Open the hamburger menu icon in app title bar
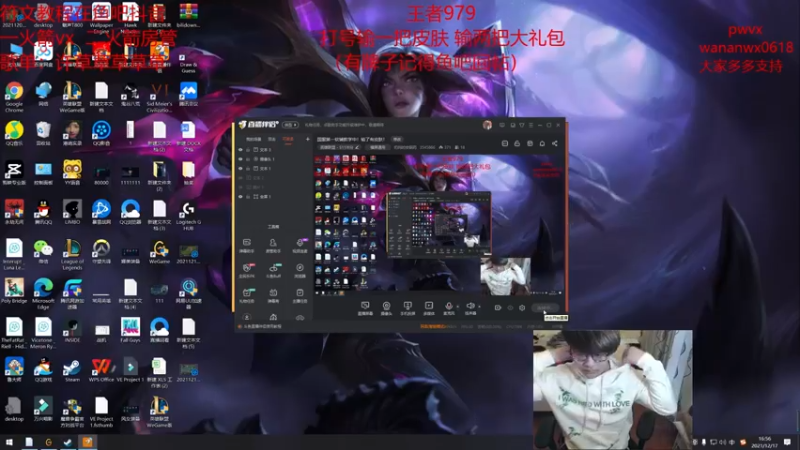Image resolution: width=800 pixels, height=450 pixels. 531,125
